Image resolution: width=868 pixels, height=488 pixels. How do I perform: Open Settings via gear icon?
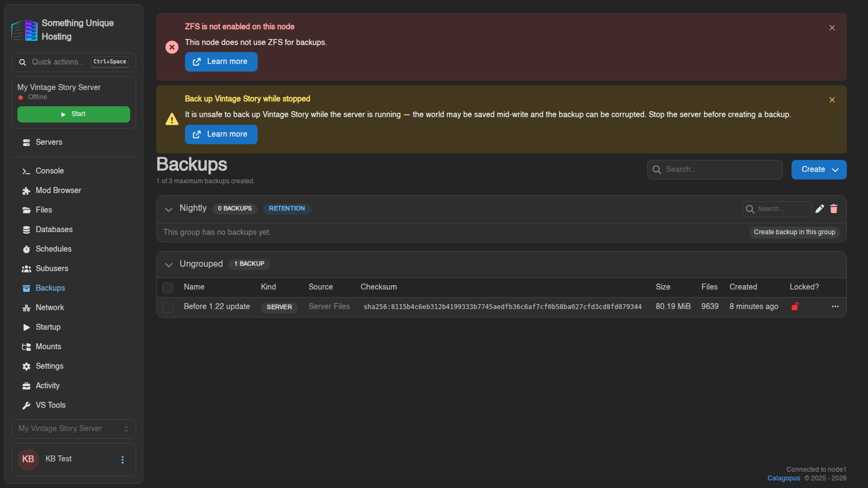[x=26, y=367]
